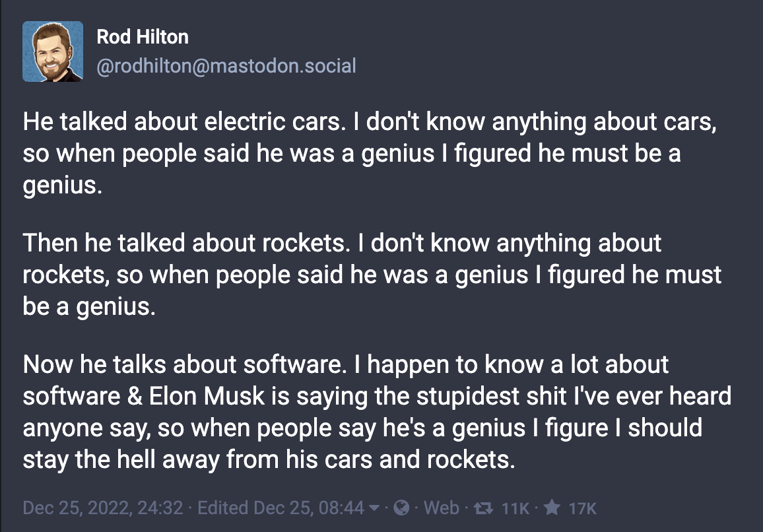View the 17K favourites count
763x532 pixels.
(x=582, y=509)
